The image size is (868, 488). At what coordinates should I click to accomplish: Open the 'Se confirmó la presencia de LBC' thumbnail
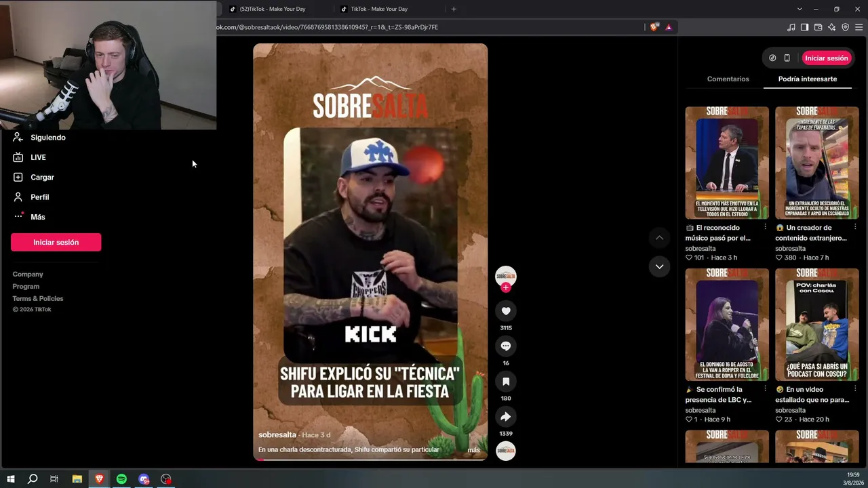(727, 325)
